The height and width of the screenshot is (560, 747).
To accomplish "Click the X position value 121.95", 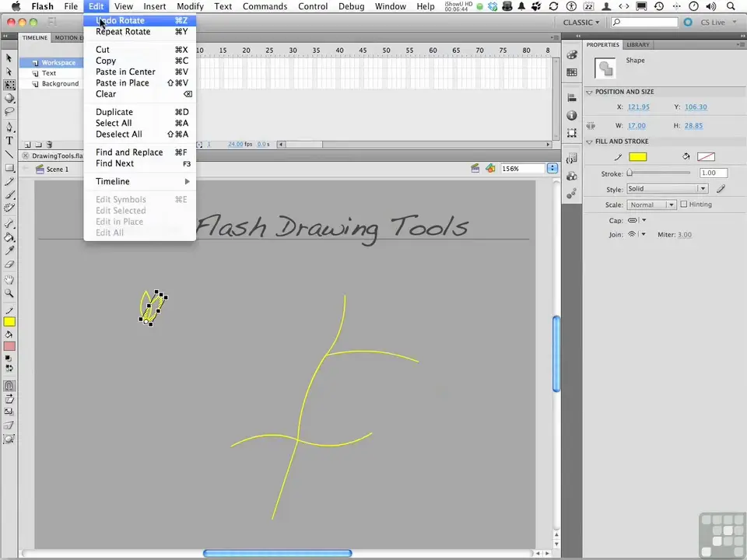I will (638, 107).
